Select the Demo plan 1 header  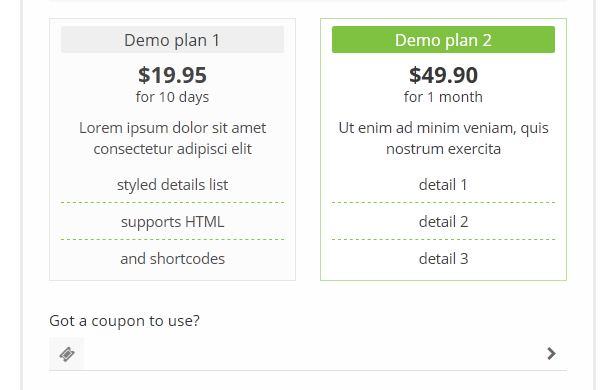(x=172, y=40)
